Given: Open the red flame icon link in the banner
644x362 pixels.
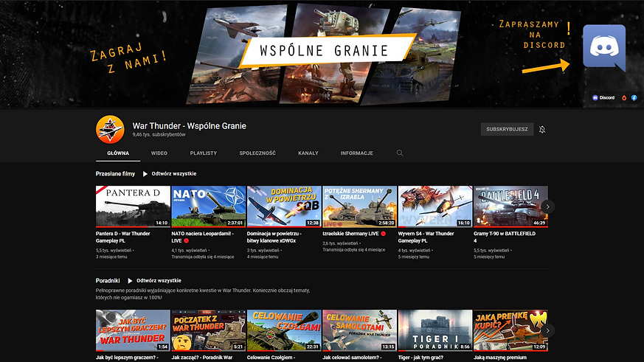Looking at the screenshot, I should tap(624, 97).
